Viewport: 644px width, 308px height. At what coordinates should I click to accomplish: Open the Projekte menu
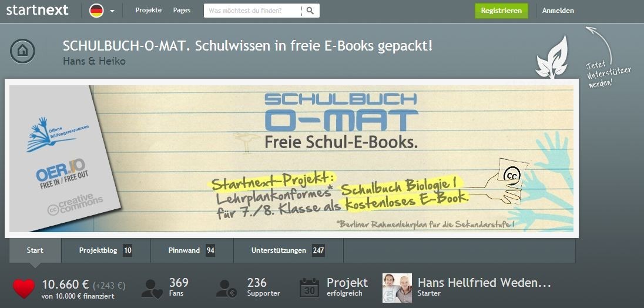click(149, 10)
